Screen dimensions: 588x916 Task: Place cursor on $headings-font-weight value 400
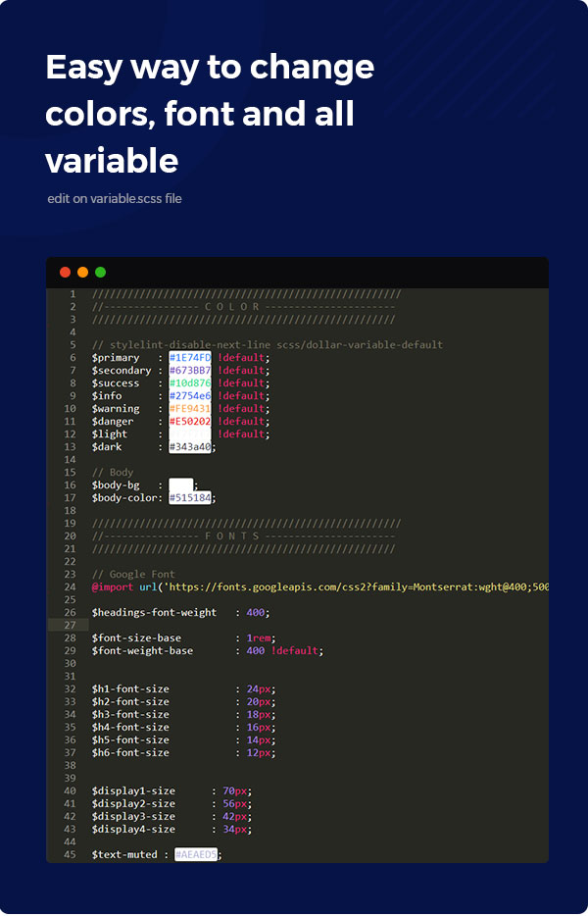tap(256, 613)
